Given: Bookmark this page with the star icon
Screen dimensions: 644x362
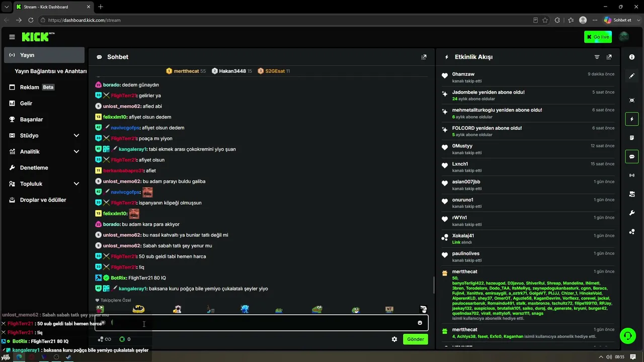Looking at the screenshot, I should pyautogui.click(x=545, y=20).
